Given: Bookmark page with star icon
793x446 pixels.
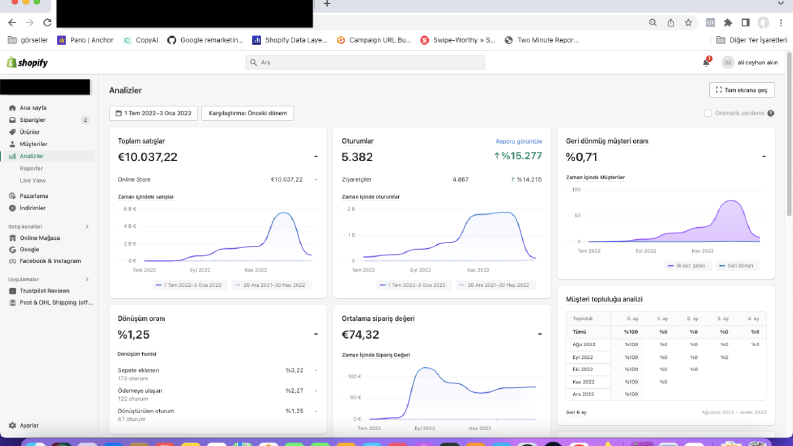Looking at the screenshot, I should (x=688, y=22).
